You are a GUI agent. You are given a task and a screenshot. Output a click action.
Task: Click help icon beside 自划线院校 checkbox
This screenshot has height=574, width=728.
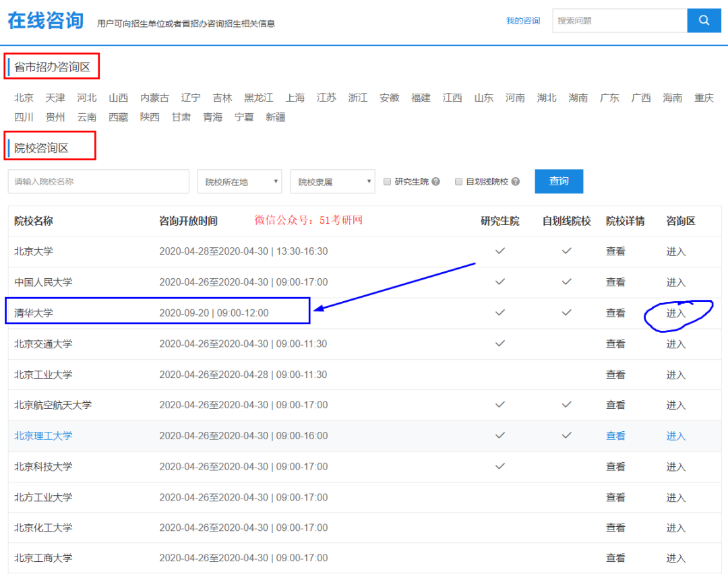tap(516, 182)
